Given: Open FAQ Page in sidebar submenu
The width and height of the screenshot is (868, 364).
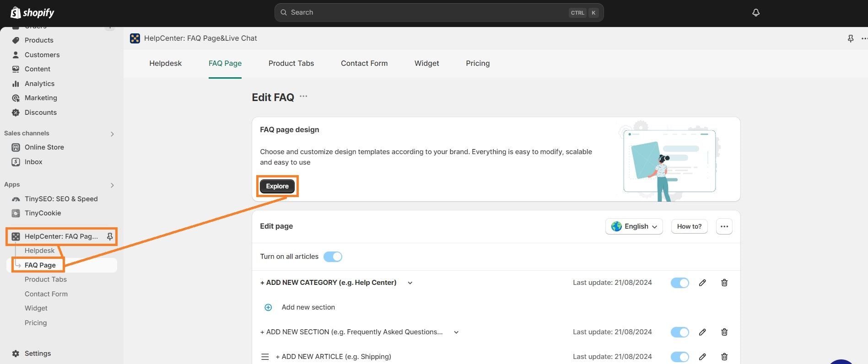Looking at the screenshot, I should [x=40, y=265].
